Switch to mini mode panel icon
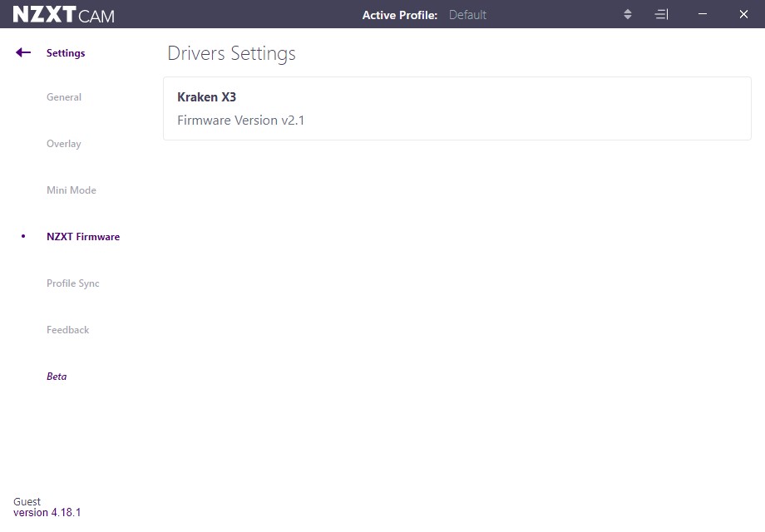 pos(661,15)
